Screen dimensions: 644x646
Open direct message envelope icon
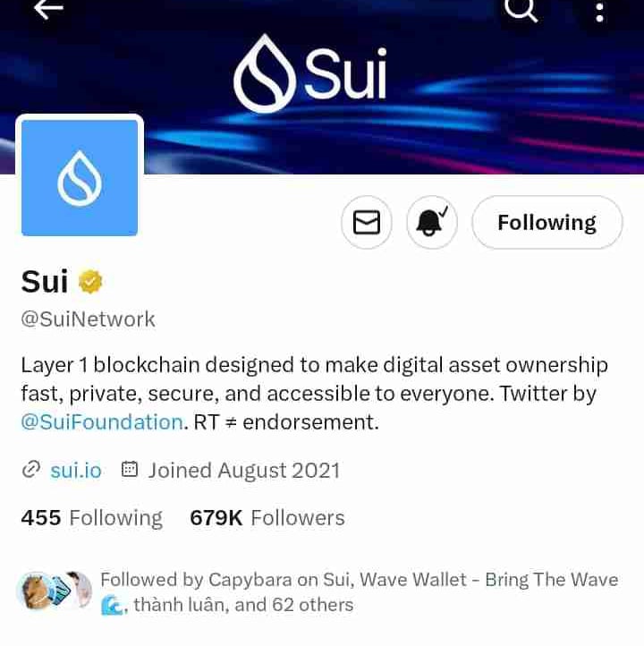[x=367, y=223]
